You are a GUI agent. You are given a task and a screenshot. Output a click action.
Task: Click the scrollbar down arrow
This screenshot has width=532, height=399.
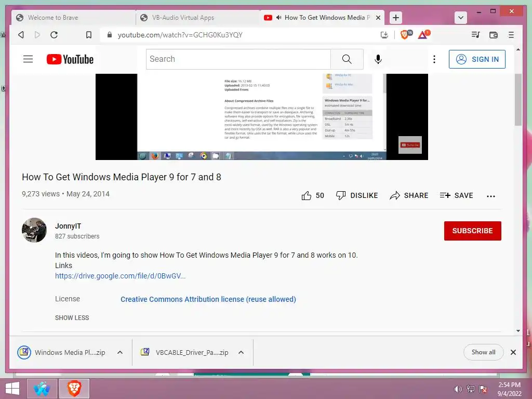pos(518,331)
